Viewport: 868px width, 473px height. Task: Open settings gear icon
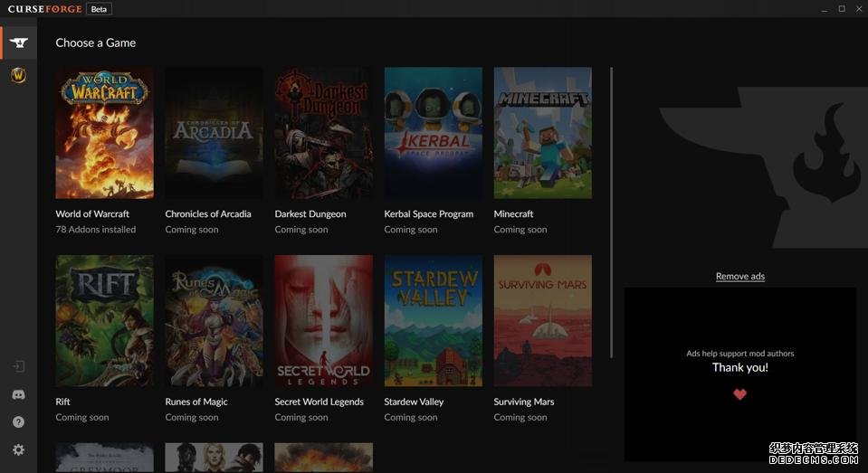pyautogui.click(x=18, y=449)
